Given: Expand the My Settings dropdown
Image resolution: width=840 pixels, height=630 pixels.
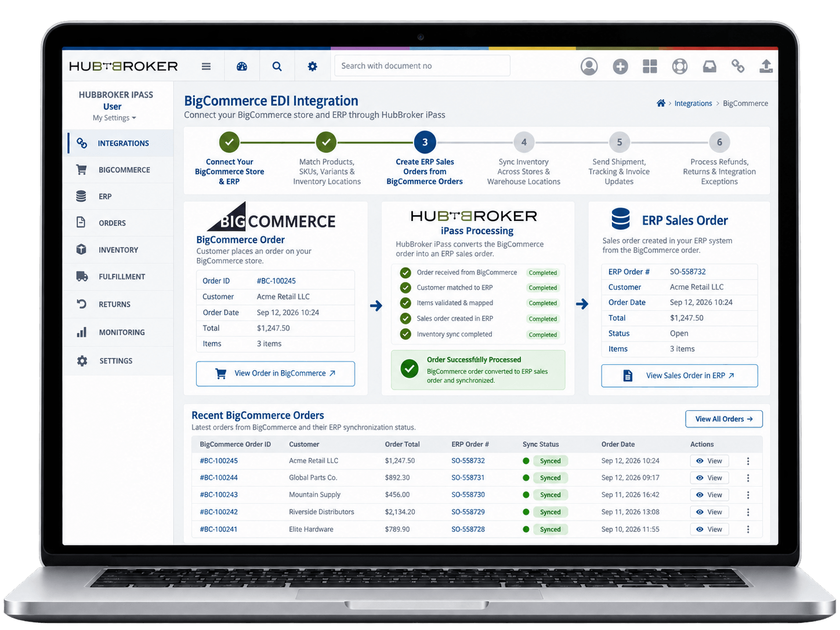Looking at the screenshot, I should (114, 118).
